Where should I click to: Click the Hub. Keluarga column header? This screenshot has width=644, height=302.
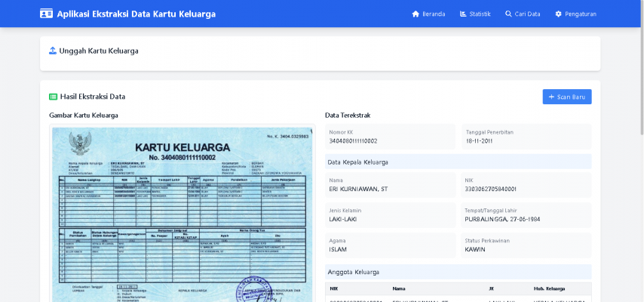click(549, 289)
